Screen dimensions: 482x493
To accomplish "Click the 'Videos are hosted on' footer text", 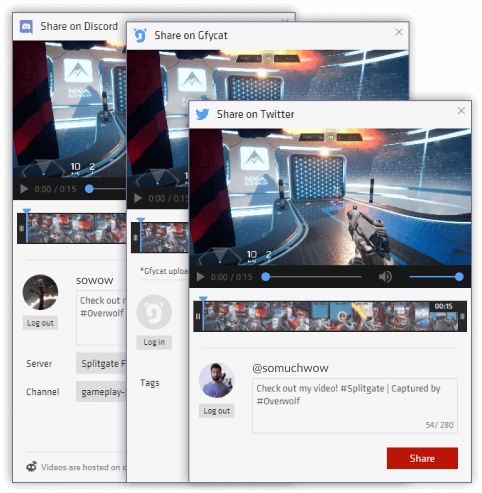I will [x=80, y=467].
